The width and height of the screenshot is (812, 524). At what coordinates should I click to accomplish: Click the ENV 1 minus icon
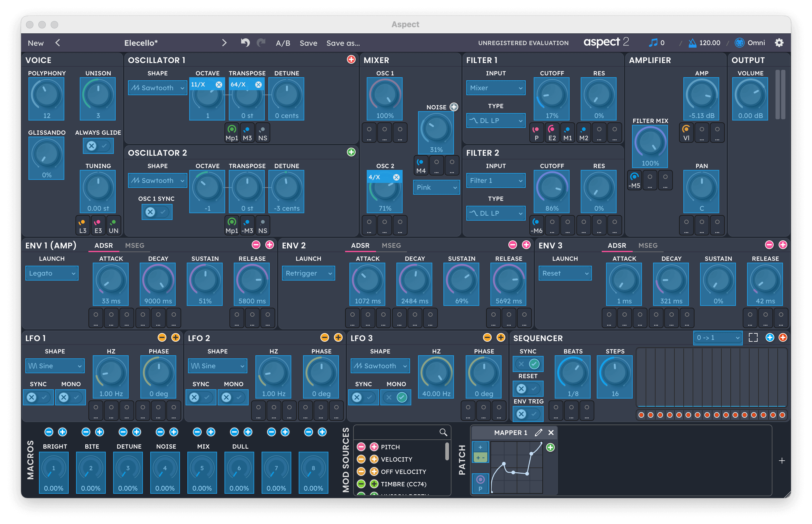coord(256,245)
